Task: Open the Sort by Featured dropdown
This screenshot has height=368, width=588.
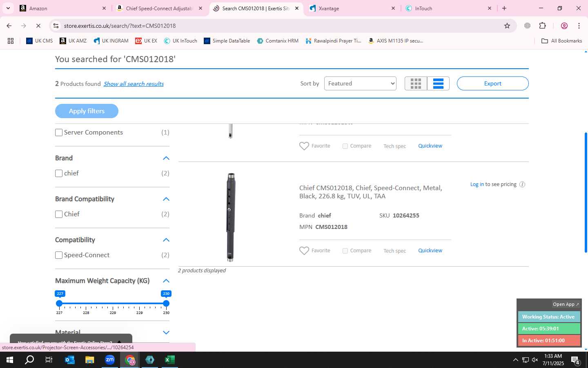Action: 360,83
